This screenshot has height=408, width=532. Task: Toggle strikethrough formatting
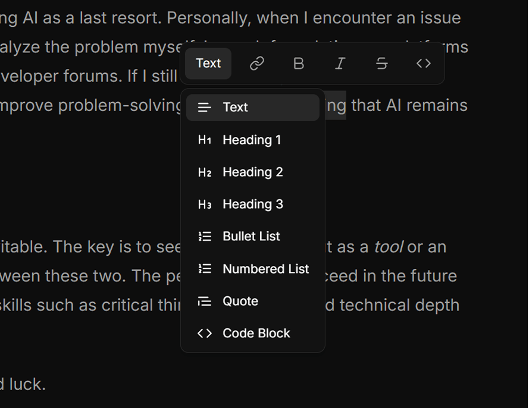coord(381,64)
